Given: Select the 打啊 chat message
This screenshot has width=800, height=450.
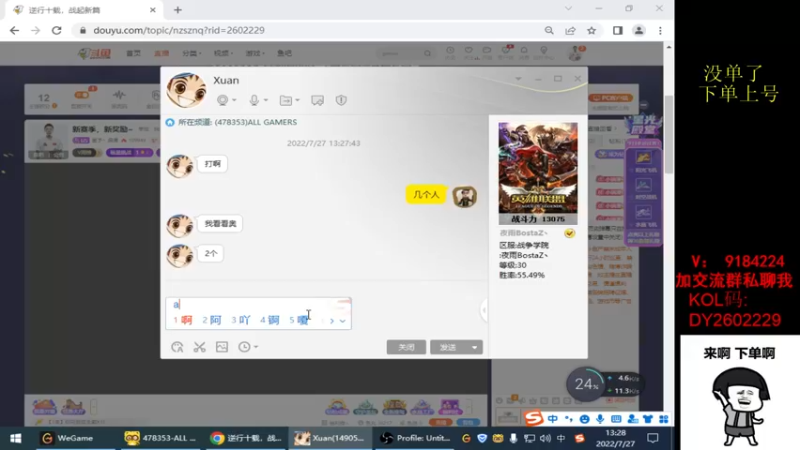Looking at the screenshot, I should click(212, 164).
